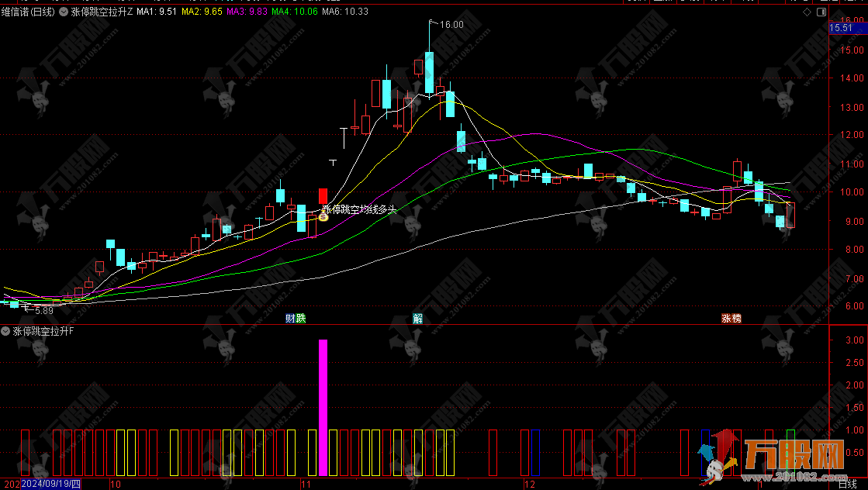Screen dimensions: 868x490
Task: Click the stock name 维信诺(日线)
Action: click(x=28, y=12)
